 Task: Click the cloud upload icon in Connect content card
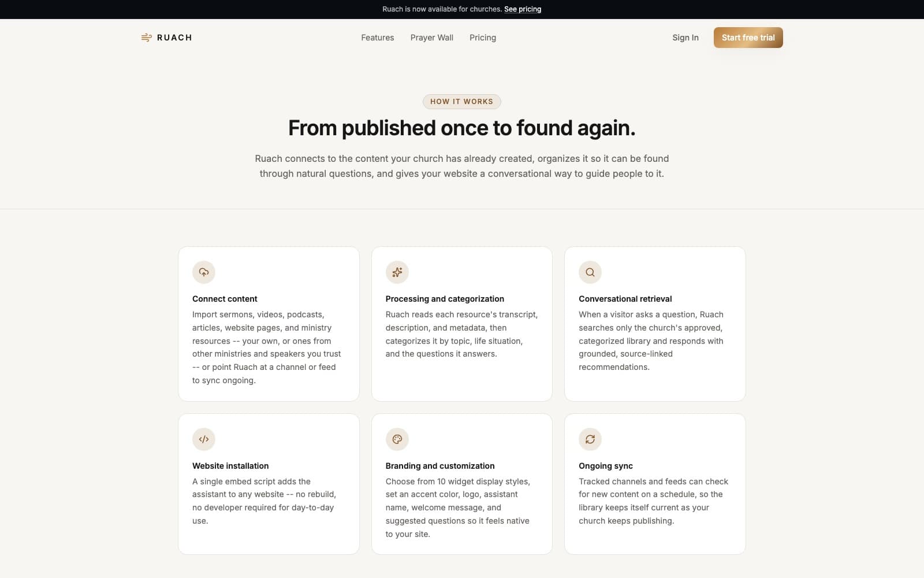click(x=204, y=272)
